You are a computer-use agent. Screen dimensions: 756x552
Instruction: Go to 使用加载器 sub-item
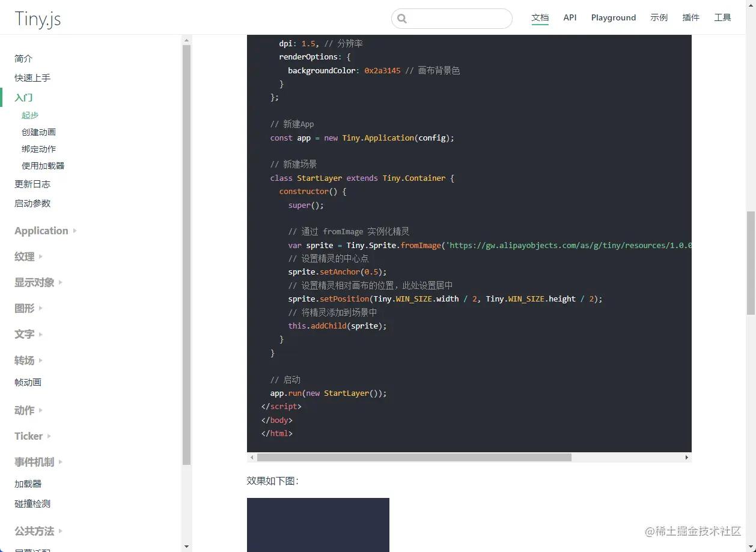pyautogui.click(x=43, y=165)
